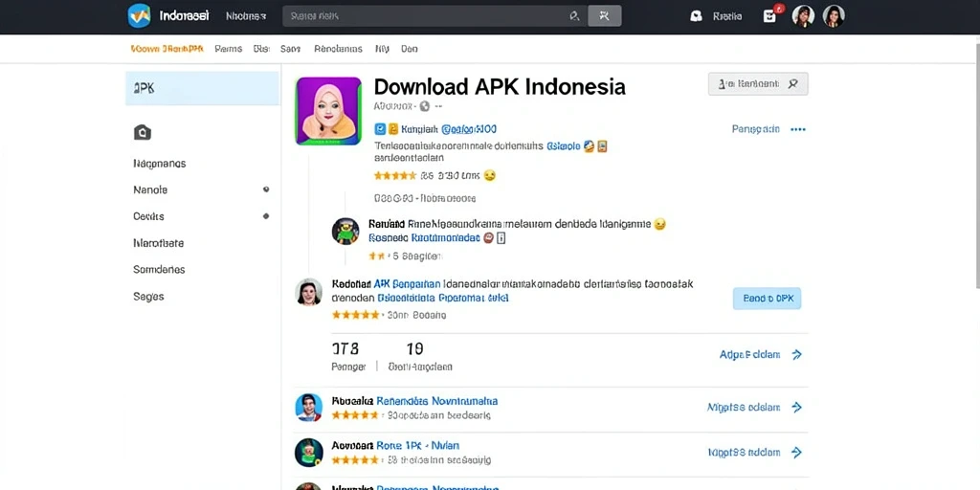Open the three-dot more options menu
The height and width of the screenshot is (490, 980).
coord(798,129)
